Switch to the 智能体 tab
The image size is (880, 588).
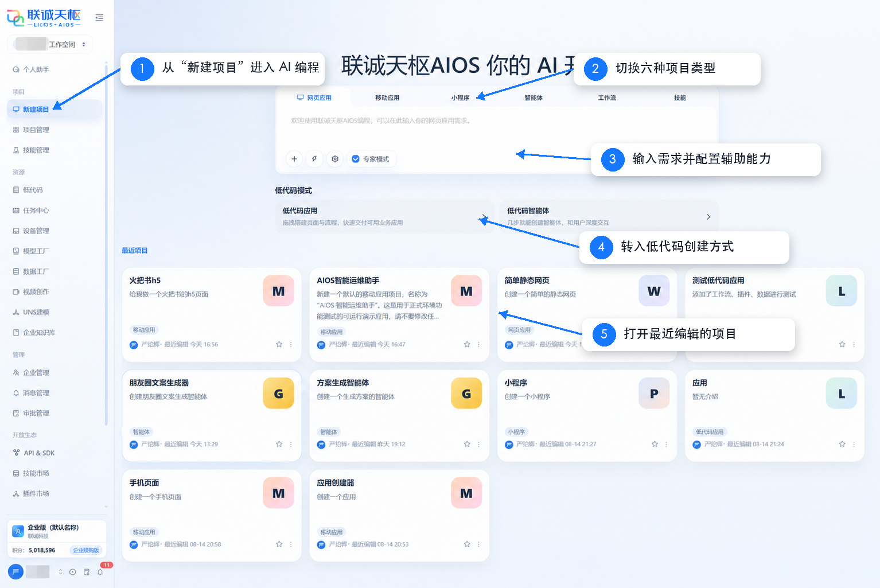(x=534, y=98)
